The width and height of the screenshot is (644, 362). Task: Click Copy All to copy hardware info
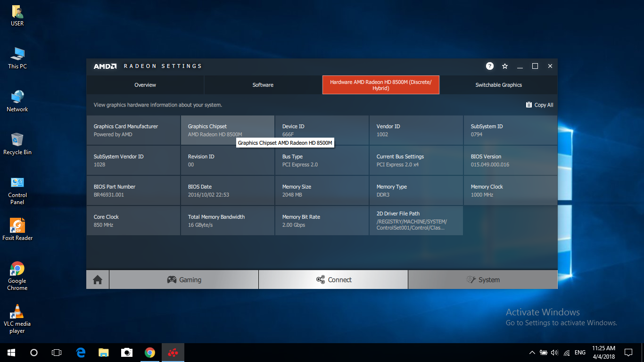539,105
